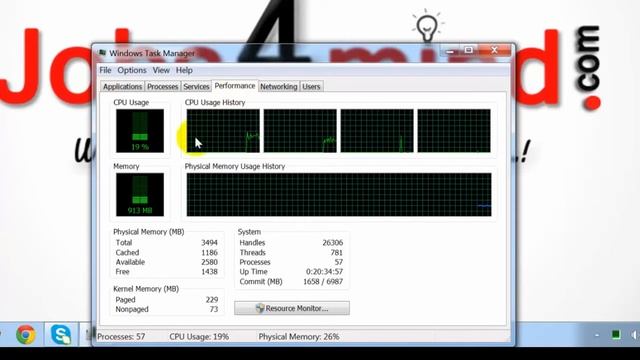Switch to the Applications tab
The width and height of the screenshot is (640, 360).
tap(122, 87)
